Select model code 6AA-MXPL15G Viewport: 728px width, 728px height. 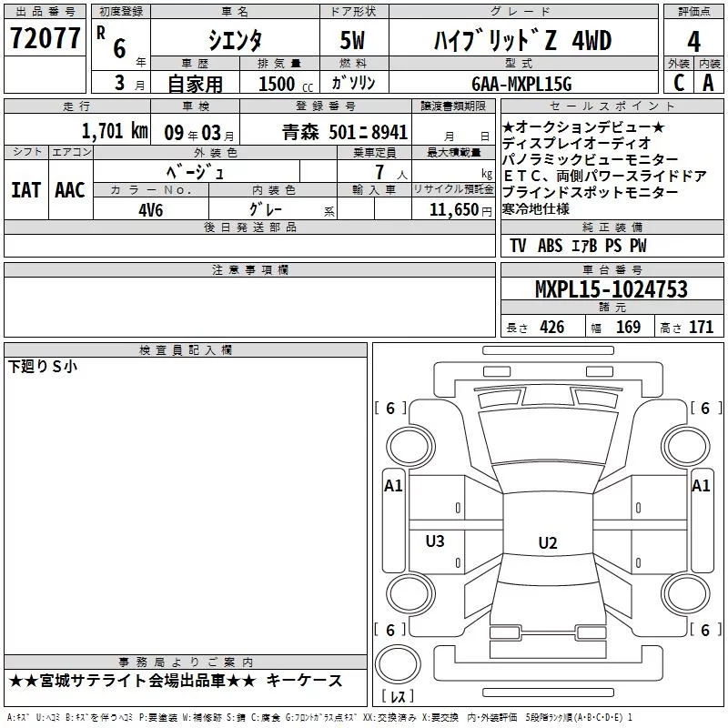click(x=521, y=84)
